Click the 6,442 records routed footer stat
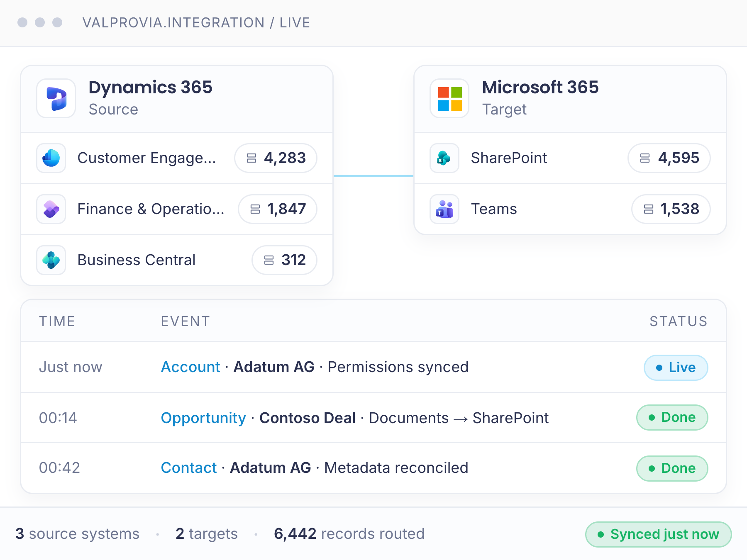The width and height of the screenshot is (747, 560). (349, 534)
